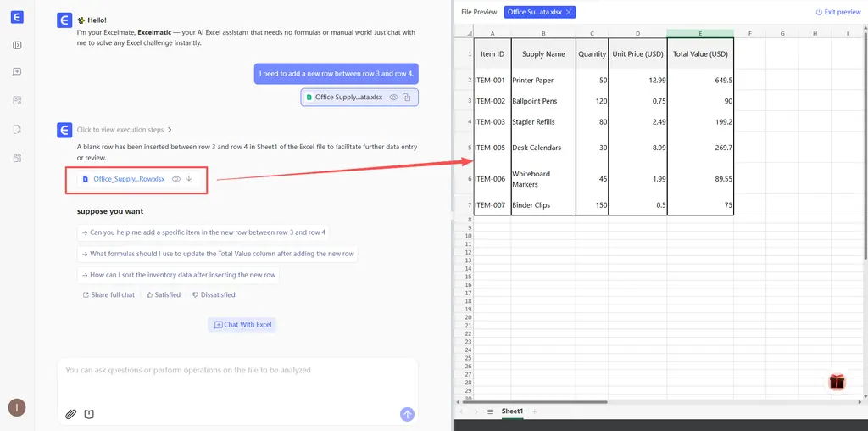Mark the response as Satisfied

163,295
